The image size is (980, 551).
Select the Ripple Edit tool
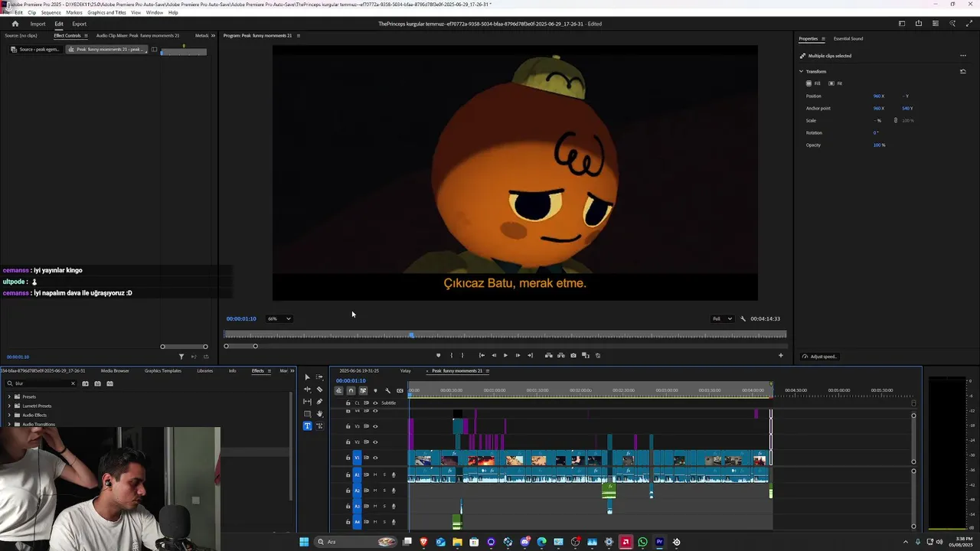pos(307,389)
